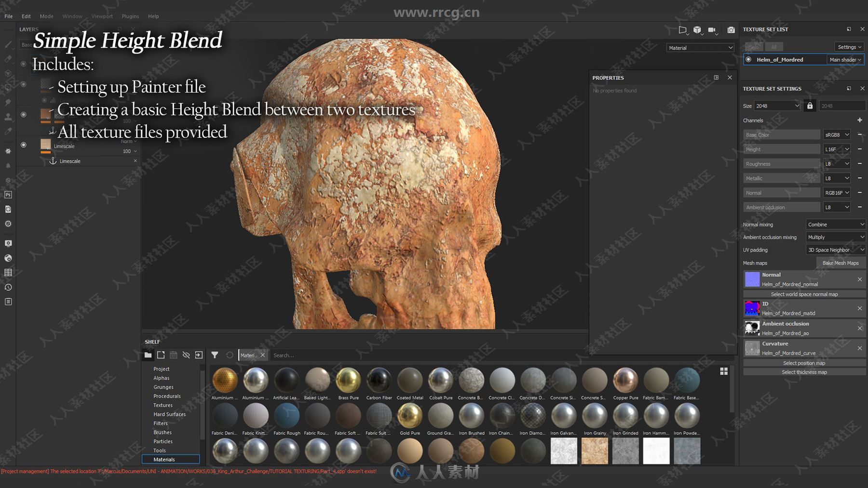Open the Base Color sRGB8 format dropdown
This screenshot has height=488, width=868.
837,134
